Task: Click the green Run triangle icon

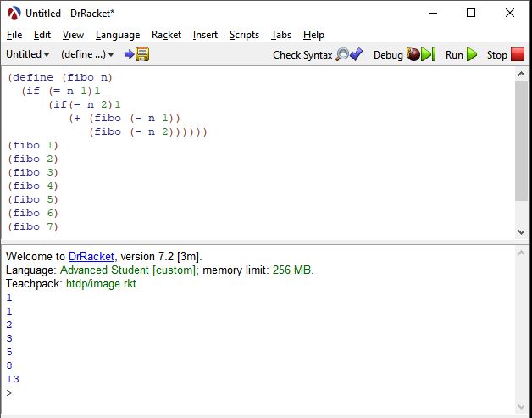Action: point(472,54)
